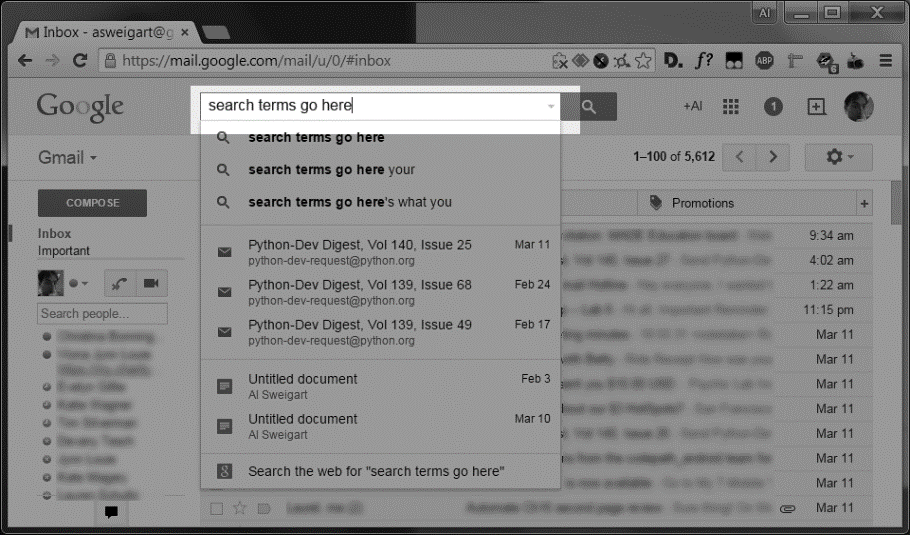Open the Important label
The height and width of the screenshot is (535, 910).
pyautogui.click(x=64, y=251)
